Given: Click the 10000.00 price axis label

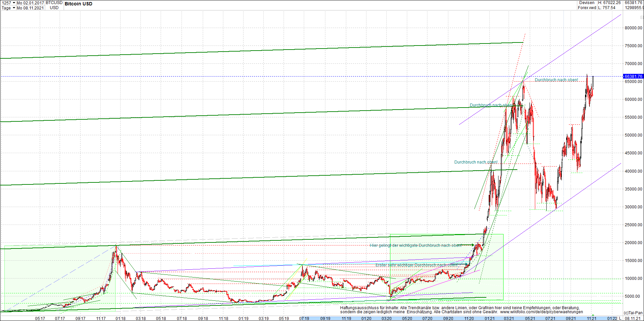Looking at the screenshot, I should point(634,279).
